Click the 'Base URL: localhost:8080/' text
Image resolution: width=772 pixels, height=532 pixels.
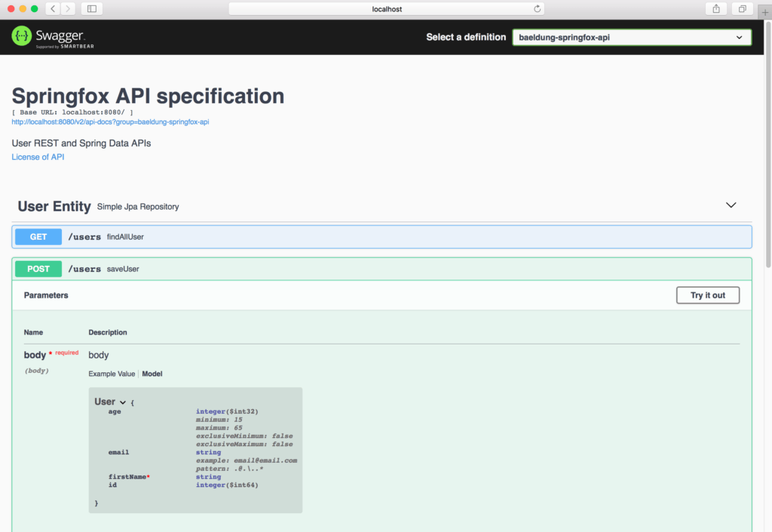(72, 112)
